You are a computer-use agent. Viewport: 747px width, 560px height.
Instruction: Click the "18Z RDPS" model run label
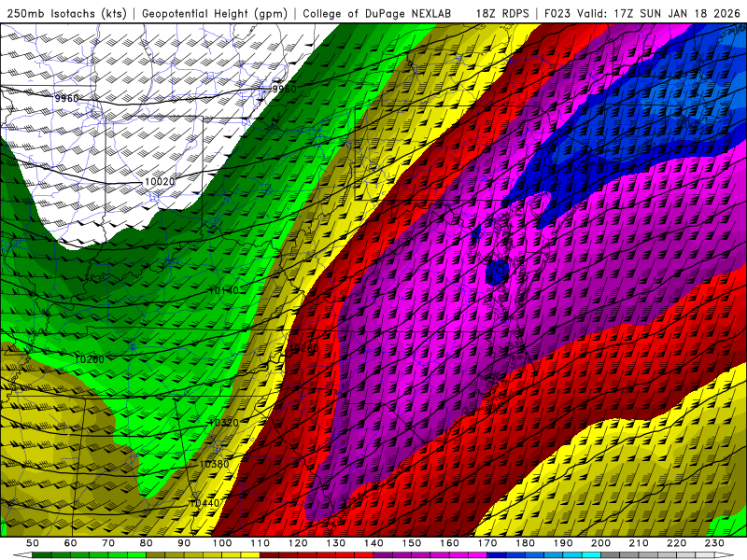(502, 13)
